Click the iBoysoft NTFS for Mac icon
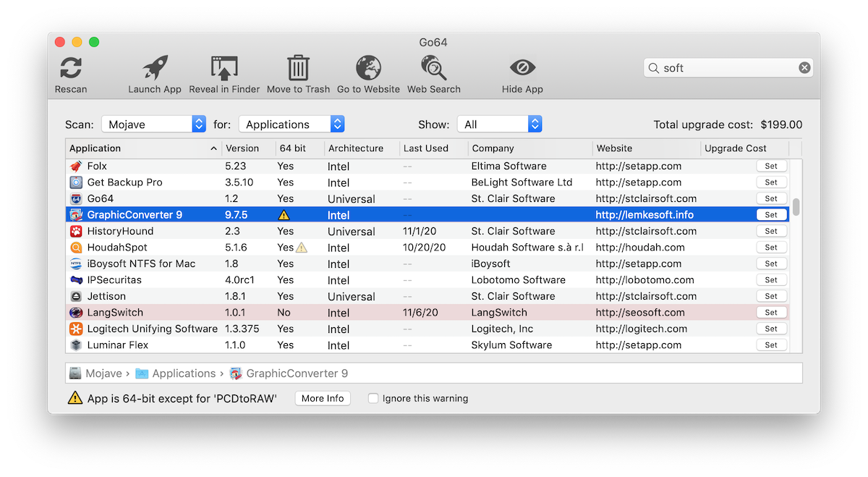Image resolution: width=868 pixels, height=477 pixels. [76, 263]
